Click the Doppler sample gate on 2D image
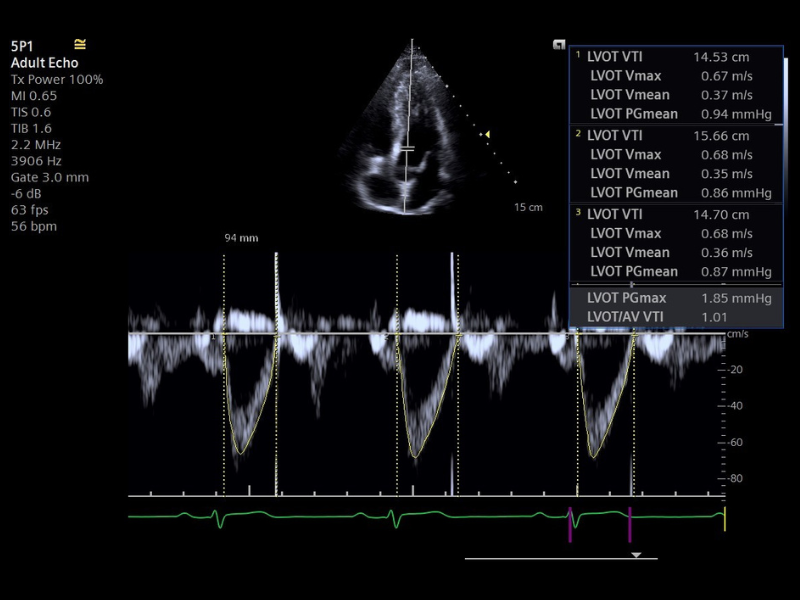 click(408, 149)
